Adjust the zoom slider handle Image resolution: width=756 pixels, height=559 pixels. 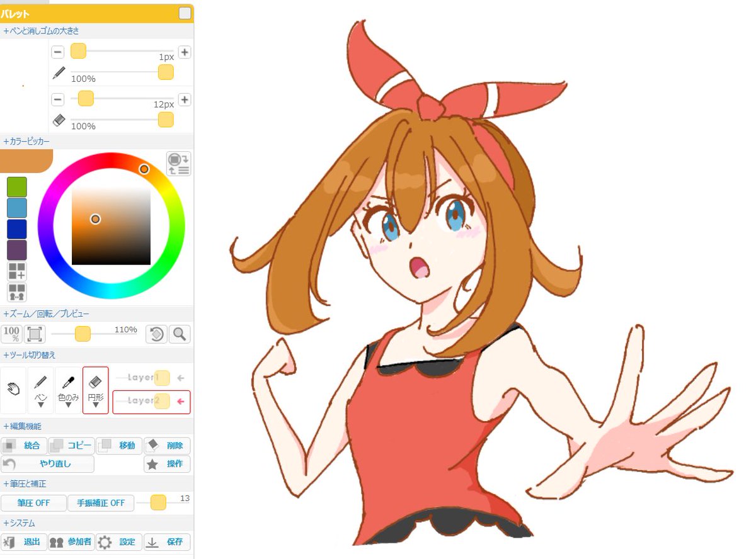[83, 334]
